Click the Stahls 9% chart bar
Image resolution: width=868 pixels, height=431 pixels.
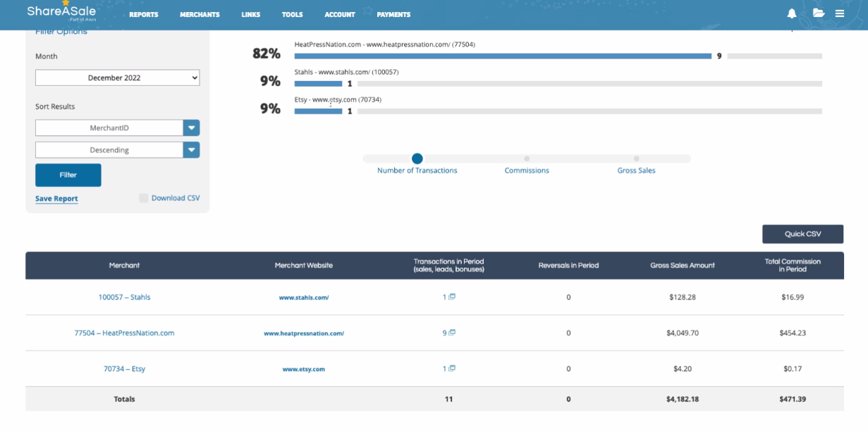pyautogui.click(x=318, y=83)
